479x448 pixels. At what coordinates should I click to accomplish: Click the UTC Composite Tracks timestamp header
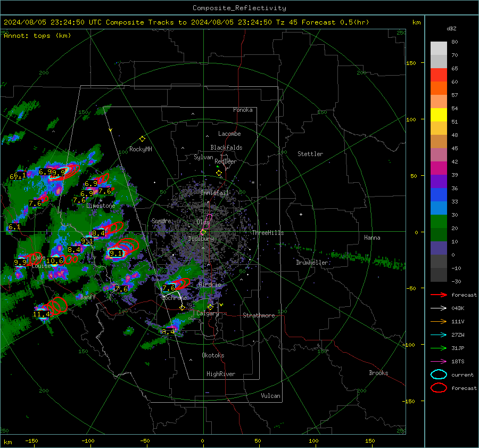click(186, 22)
